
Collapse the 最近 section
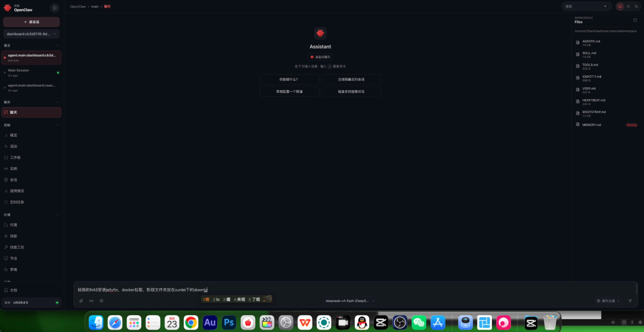click(57, 45)
